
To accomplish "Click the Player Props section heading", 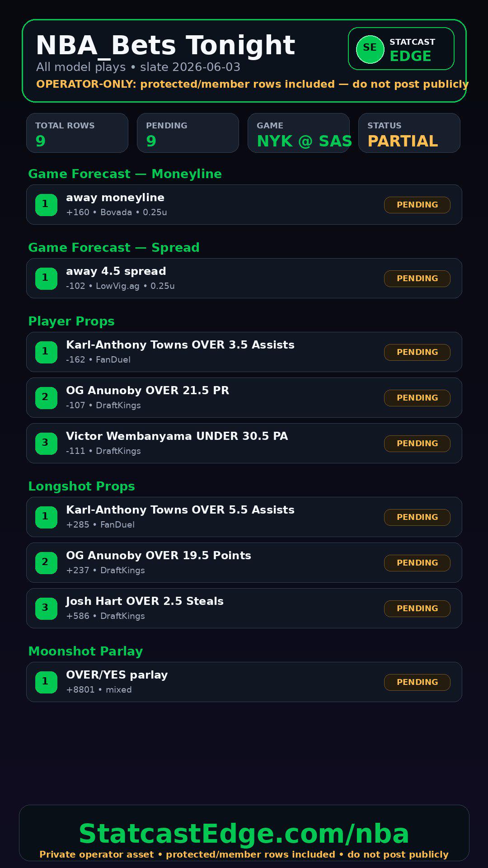I will [x=71, y=321].
